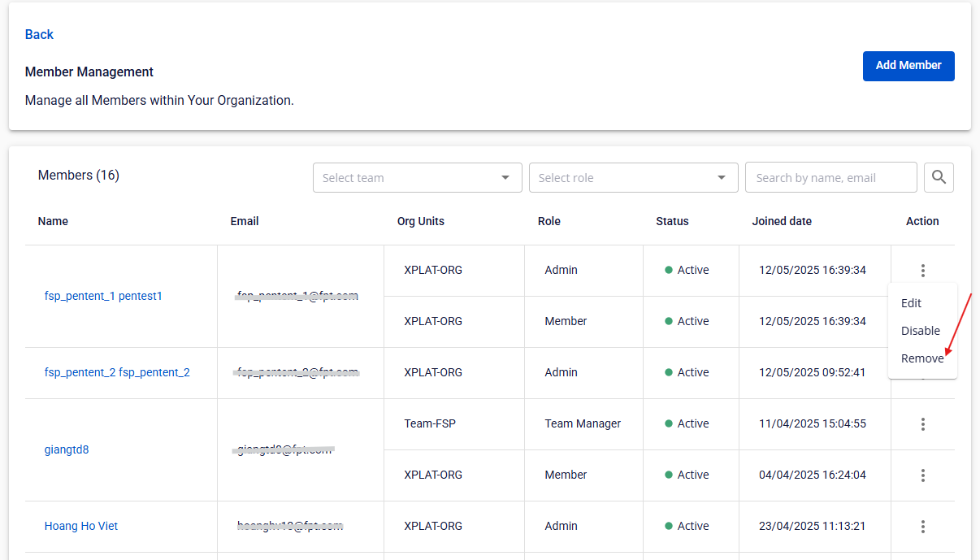980x560 pixels.
Task: Click the Add Member button
Action: click(908, 66)
